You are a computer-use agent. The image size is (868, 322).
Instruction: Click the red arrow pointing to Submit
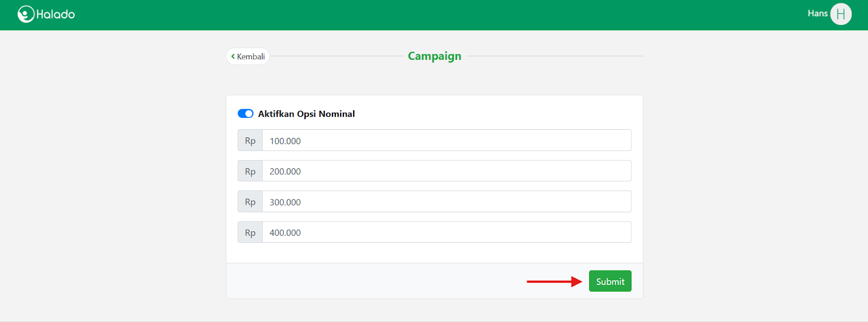pyautogui.click(x=553, y=281)
